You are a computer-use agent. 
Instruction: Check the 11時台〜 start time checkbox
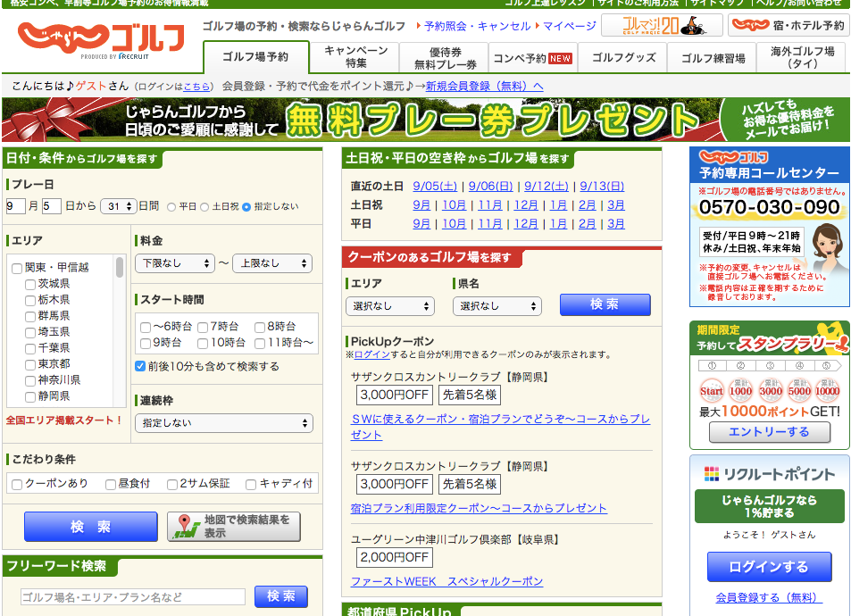(x=260, y=344)
